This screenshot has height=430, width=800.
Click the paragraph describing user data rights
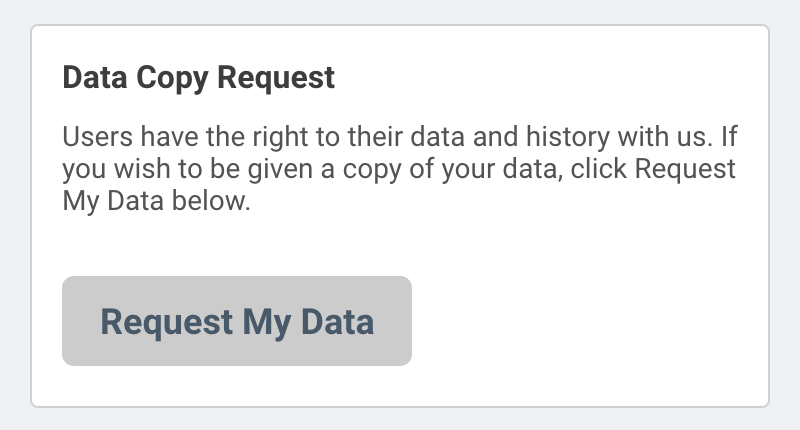(x=398, y=168)
